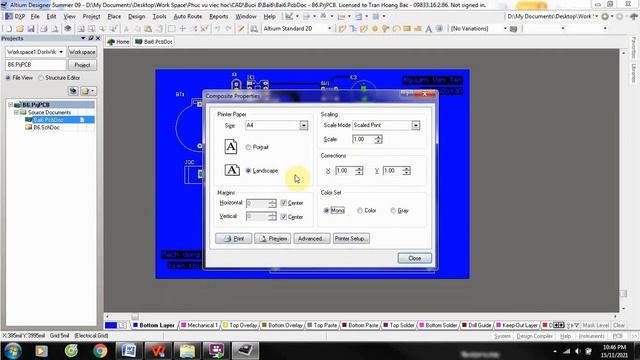Click the Print Preview toolbar icon
This screenshot has width=640, height=360.
pos(55,29)
